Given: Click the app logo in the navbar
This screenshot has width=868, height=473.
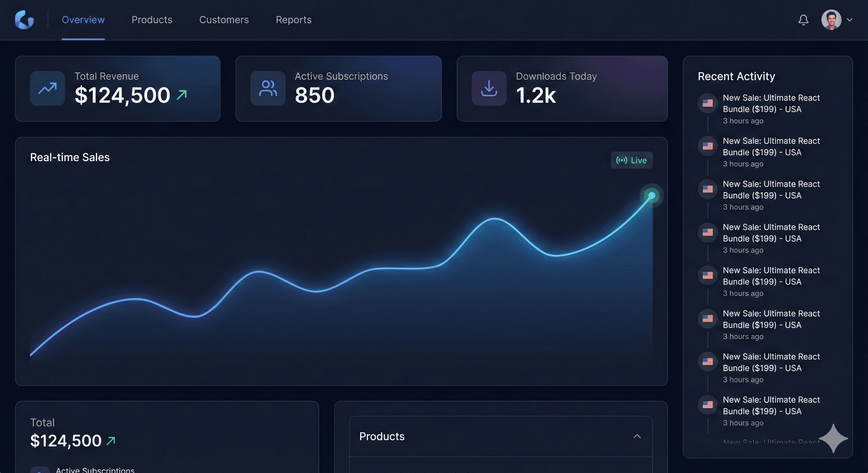Looking at the screenshot, I should coord(24,20).
